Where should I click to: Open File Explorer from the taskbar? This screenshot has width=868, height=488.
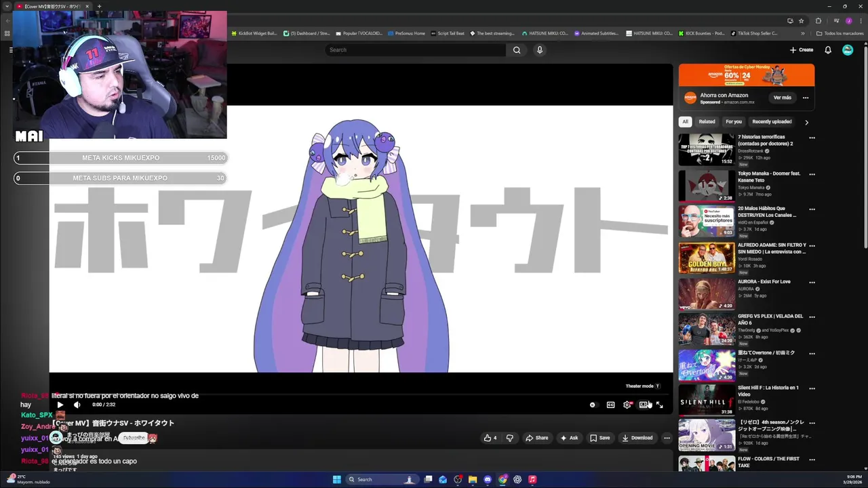click(x=473, y=479)
